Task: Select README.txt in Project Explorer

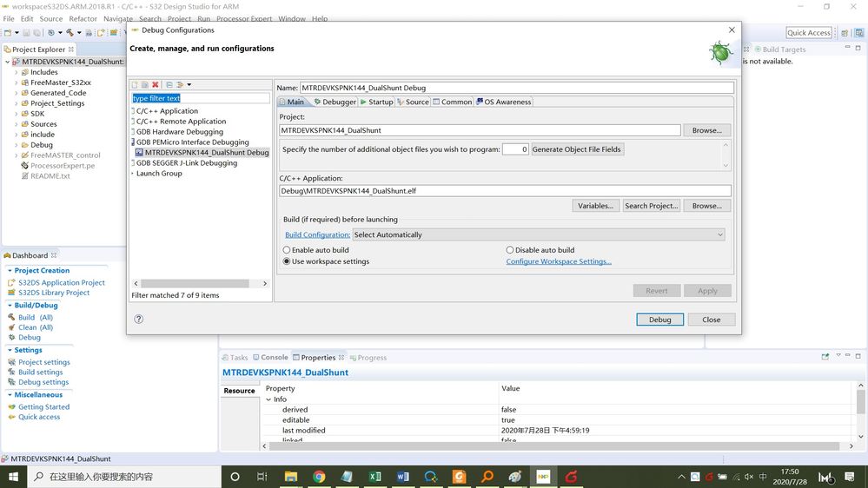Action: tap(50, 176)
